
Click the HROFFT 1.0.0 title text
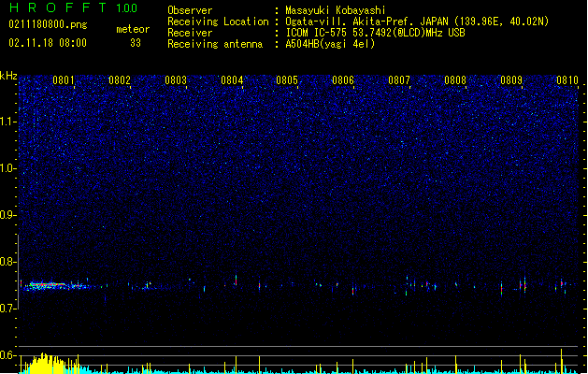[x=73, y=7]
